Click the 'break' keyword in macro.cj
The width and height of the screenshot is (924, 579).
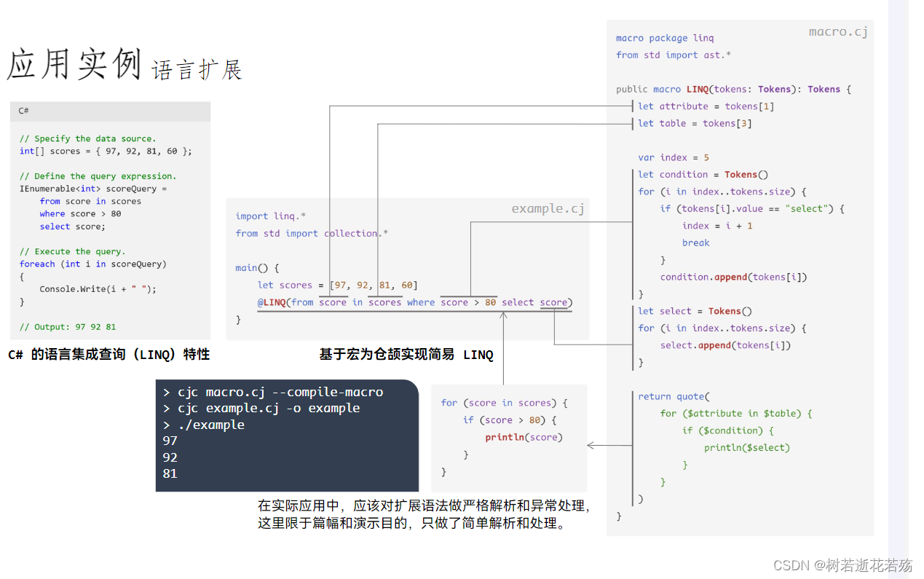tap(695, 243)
